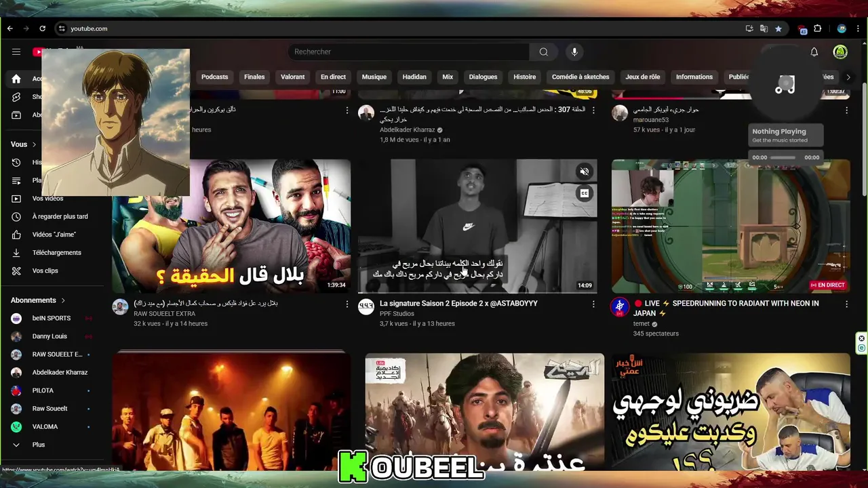Image resolution: width=868 pixels, height=488 pixels.
Task: Select the Mix filter chip
Action: click(448, 77)
